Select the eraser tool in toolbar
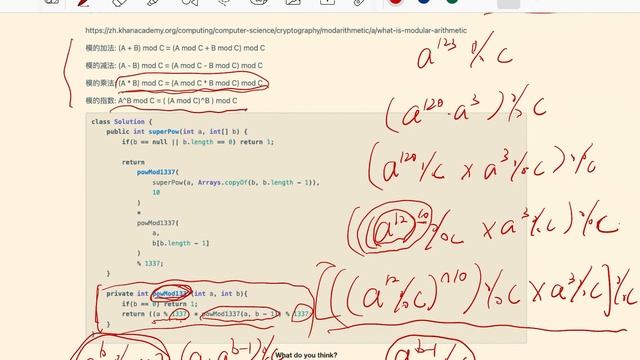 point(119,2)
